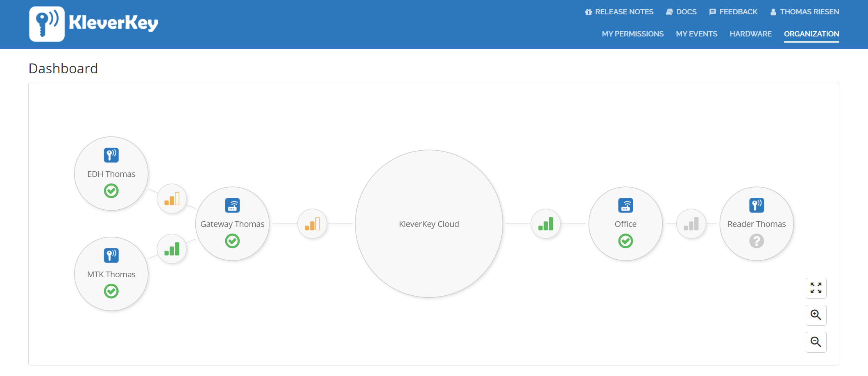868x376 pixels.
Task: Click orange signal icon between Gateway Thomas and Cloud
Action: click(312, 224)
